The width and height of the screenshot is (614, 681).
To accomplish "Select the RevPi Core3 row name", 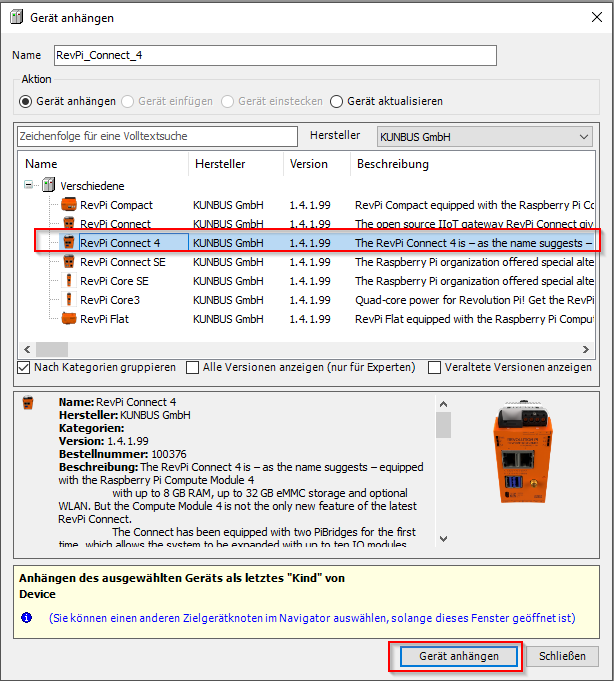I will (110, 300).
